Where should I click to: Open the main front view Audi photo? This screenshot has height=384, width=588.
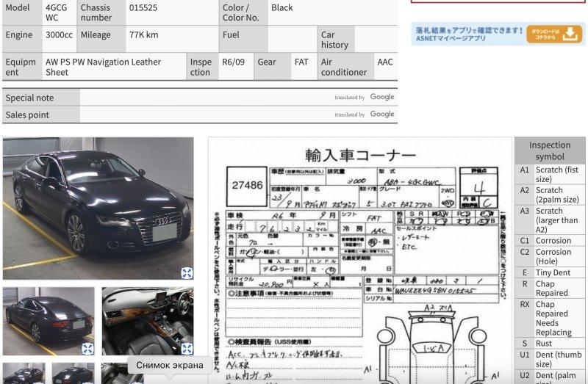(98, 206)
